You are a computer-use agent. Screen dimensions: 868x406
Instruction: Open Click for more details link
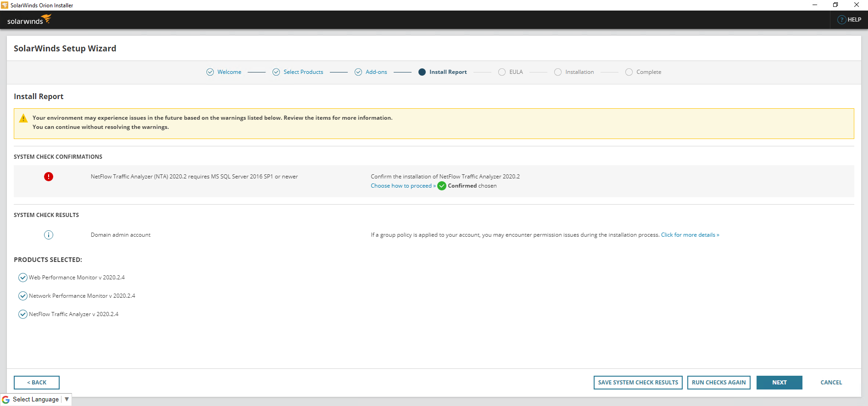(x=690, y=235)
